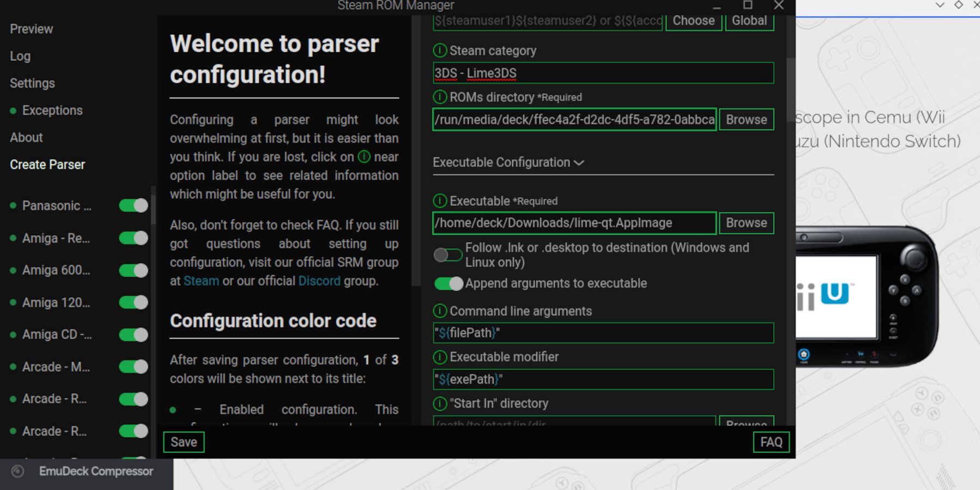This screenshot has height=490, width=980.
Task: Click Steam category input field
Action: [603, 73]
